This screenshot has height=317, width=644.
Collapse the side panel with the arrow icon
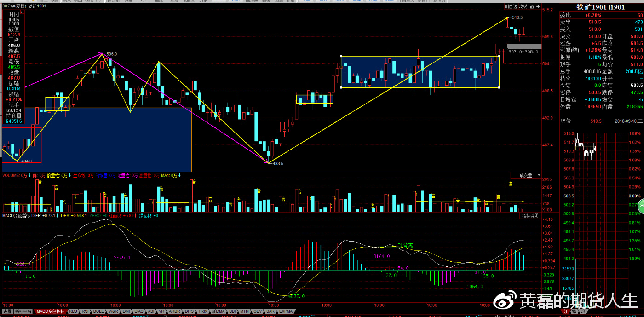537,6
